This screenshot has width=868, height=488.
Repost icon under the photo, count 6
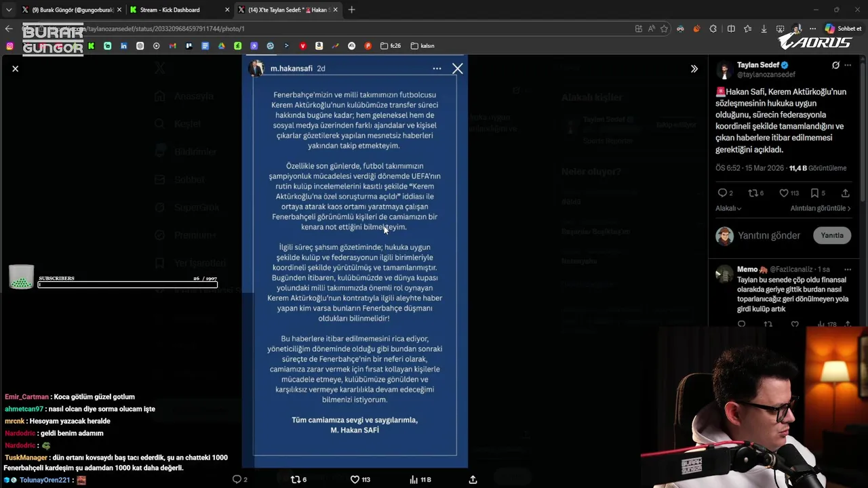pos(298,479)
